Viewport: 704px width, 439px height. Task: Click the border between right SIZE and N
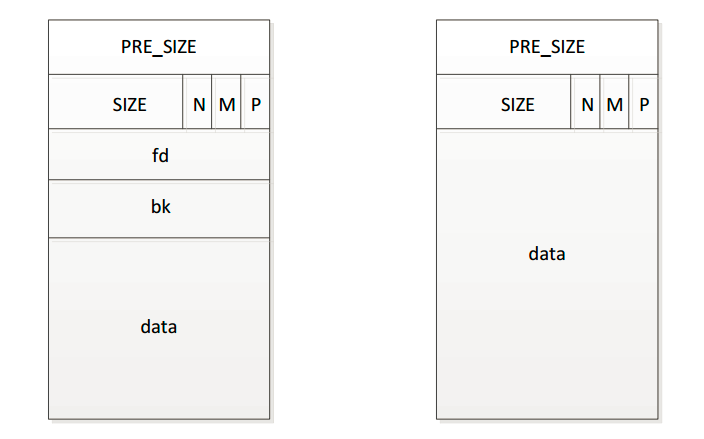(571, 102)
